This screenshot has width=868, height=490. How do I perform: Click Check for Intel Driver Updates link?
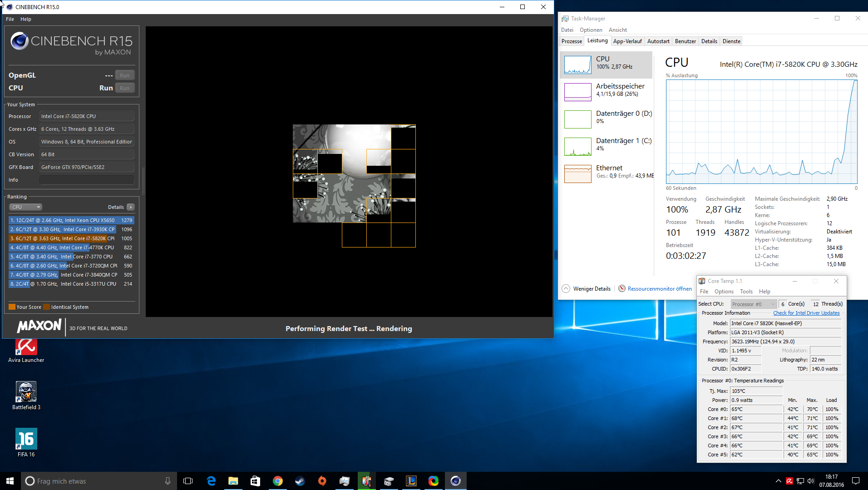806,313
